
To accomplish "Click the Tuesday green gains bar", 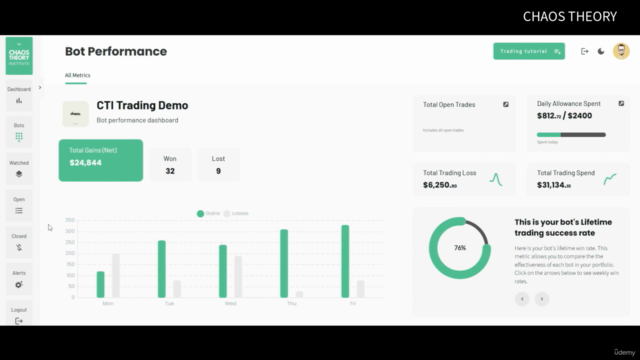I will click(162, 269).
